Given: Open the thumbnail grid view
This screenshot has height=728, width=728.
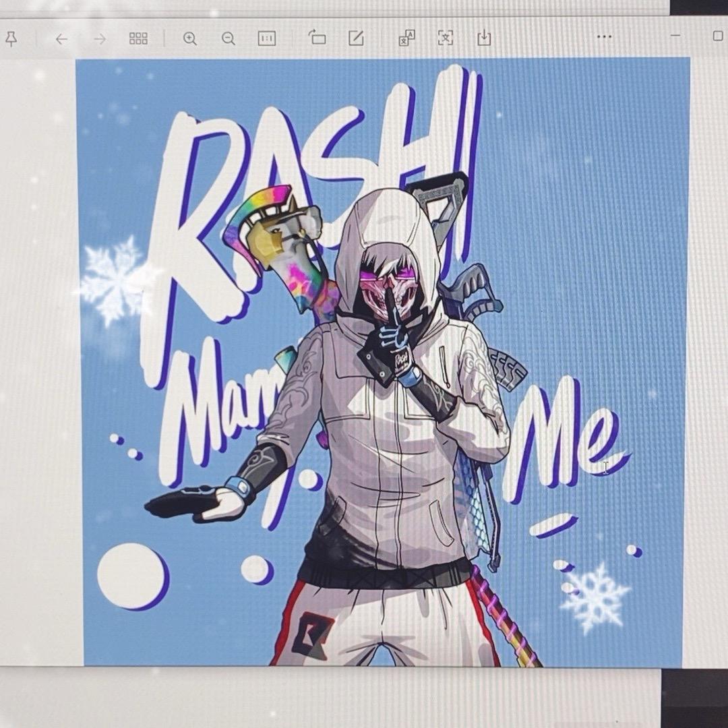Looking at the screenshot, I should 138,38.
